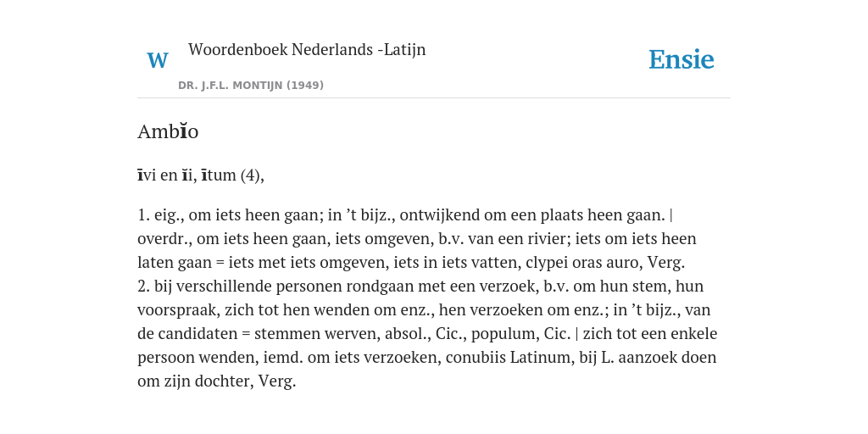Click the year (1949) beside the author
This screenshot has width=868, height=434.
coord(305,86)
